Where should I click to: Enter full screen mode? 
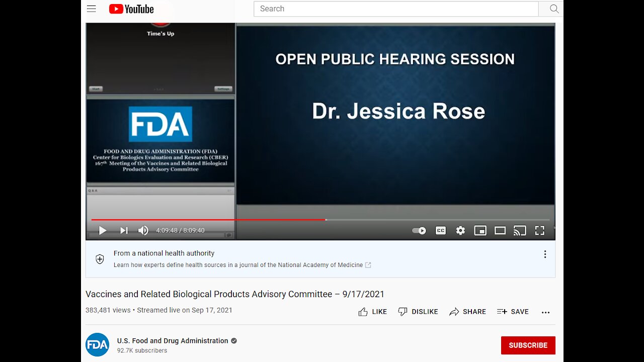[540, 230]
